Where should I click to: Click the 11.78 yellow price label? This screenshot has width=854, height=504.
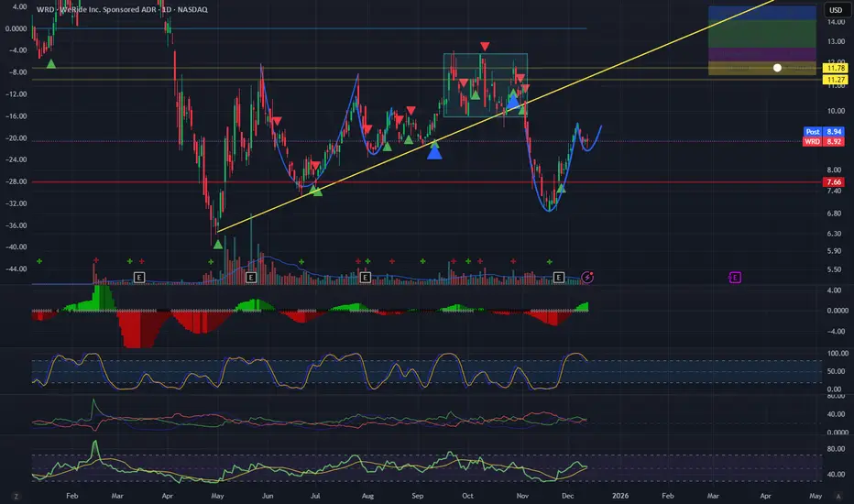point(836,68)
